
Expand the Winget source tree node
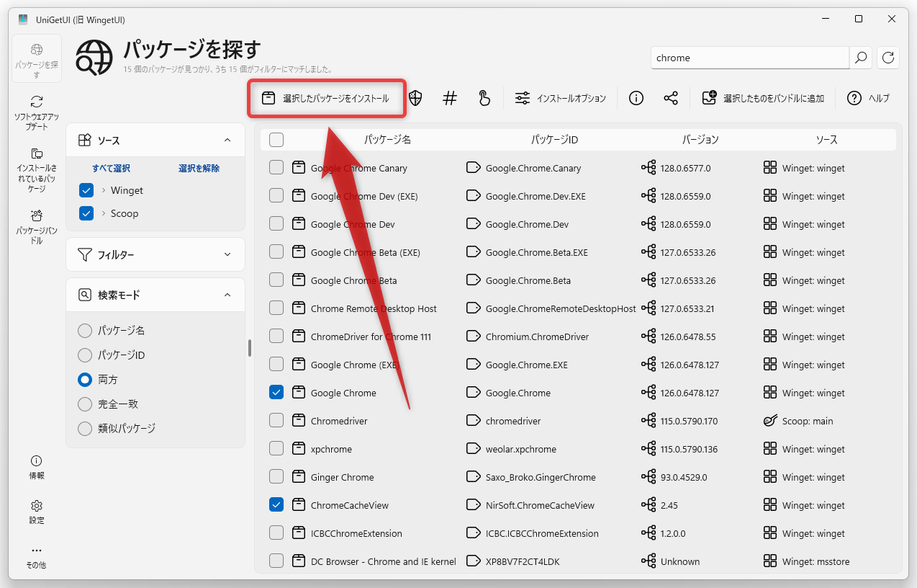[104, 190]
